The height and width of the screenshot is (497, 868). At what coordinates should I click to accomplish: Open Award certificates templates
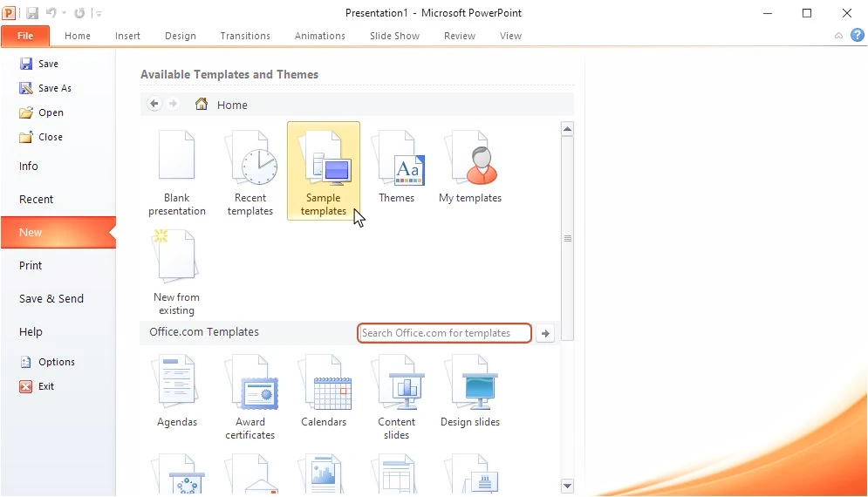(x=250, y=398)
